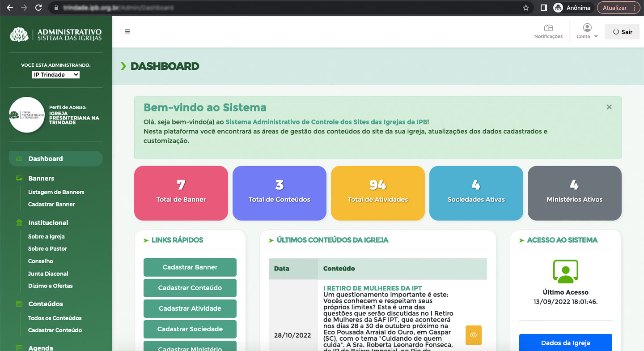Screen dimensions: 644x351
Task: Select Dashboard in the sidebar
Action: (x=46, y=158)
